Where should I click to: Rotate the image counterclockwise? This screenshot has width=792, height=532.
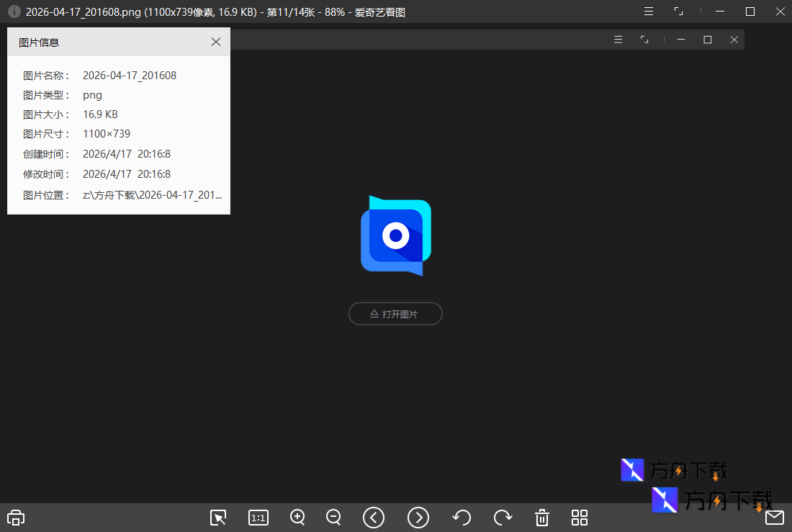[x=462, y=518]
